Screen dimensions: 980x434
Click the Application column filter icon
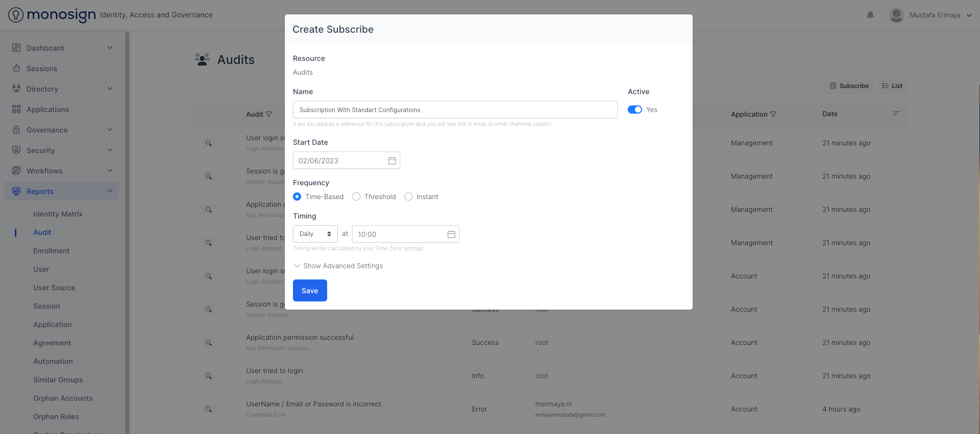(x=773, y=115)
